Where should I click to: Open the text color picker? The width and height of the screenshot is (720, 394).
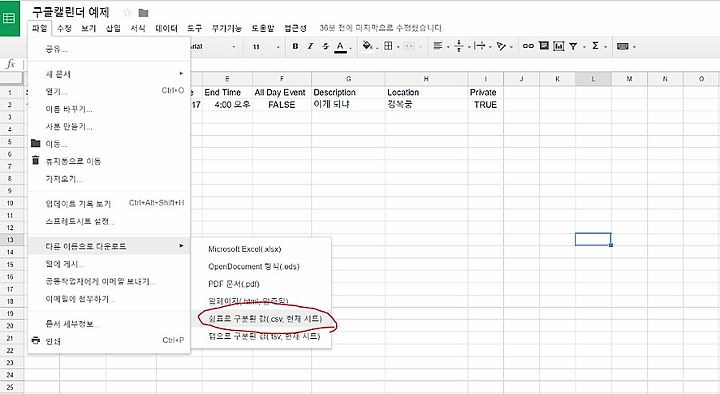coord(340,46)
